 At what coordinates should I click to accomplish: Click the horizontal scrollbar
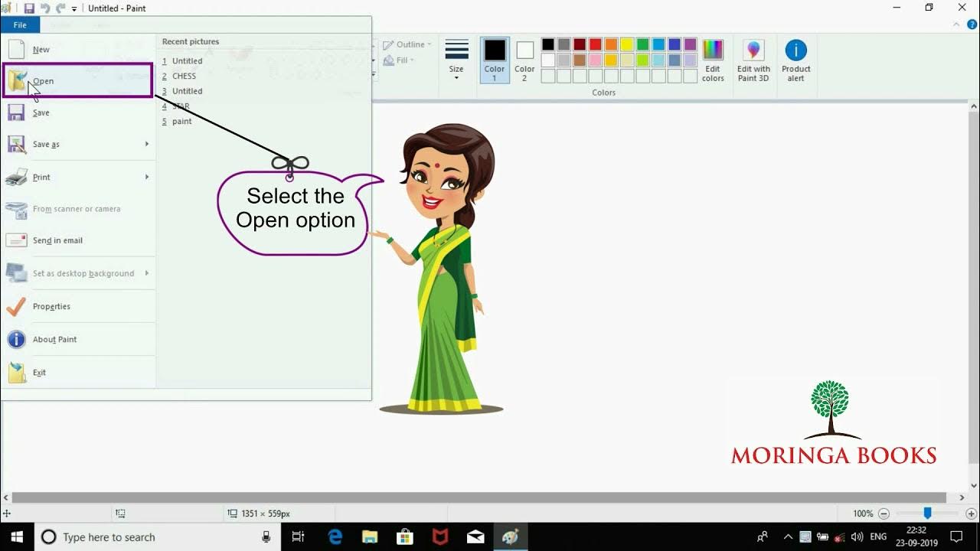click(x=479, y=497)
